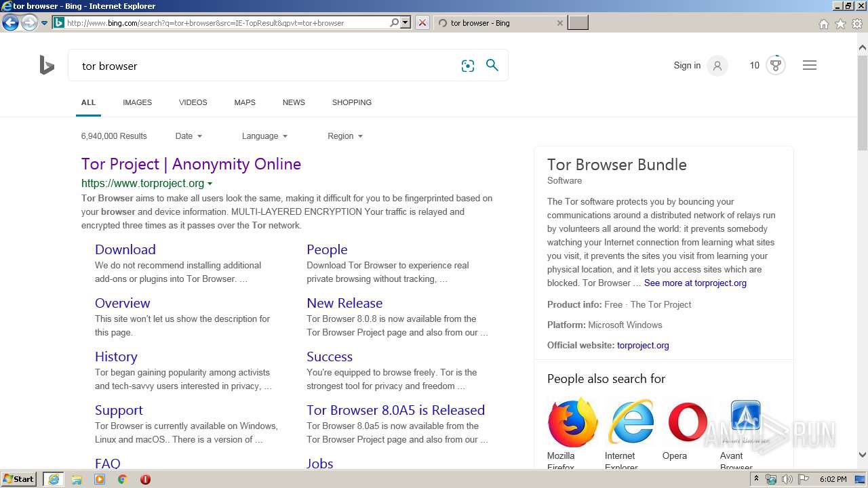Open the People sublink
Image resolution: width=868 pixels, height=488 pixels.
coord(327,249)
